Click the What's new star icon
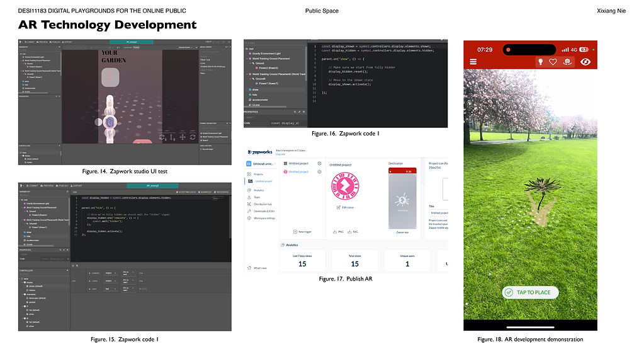This screenshot has width=644, height=363. [249, 268]
